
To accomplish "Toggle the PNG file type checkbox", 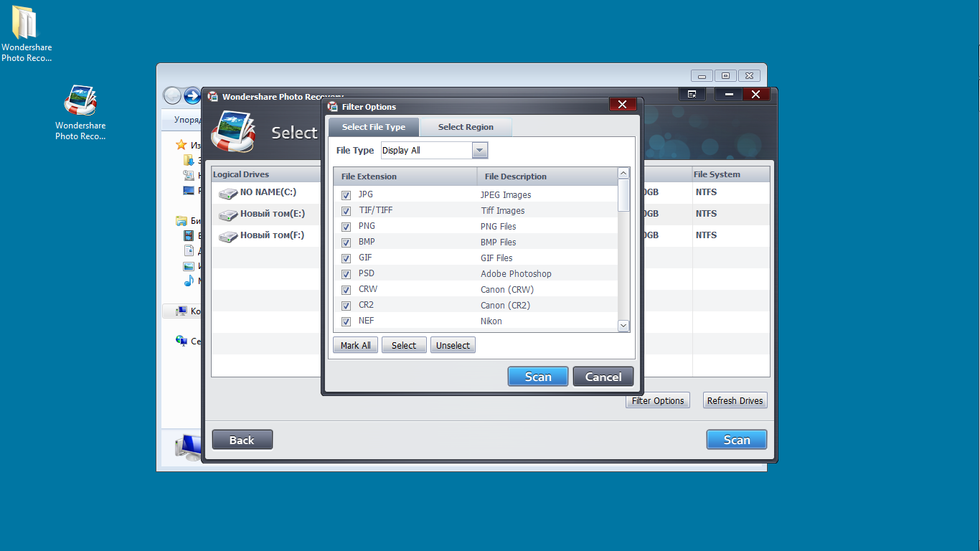I will tap(346, 227).
